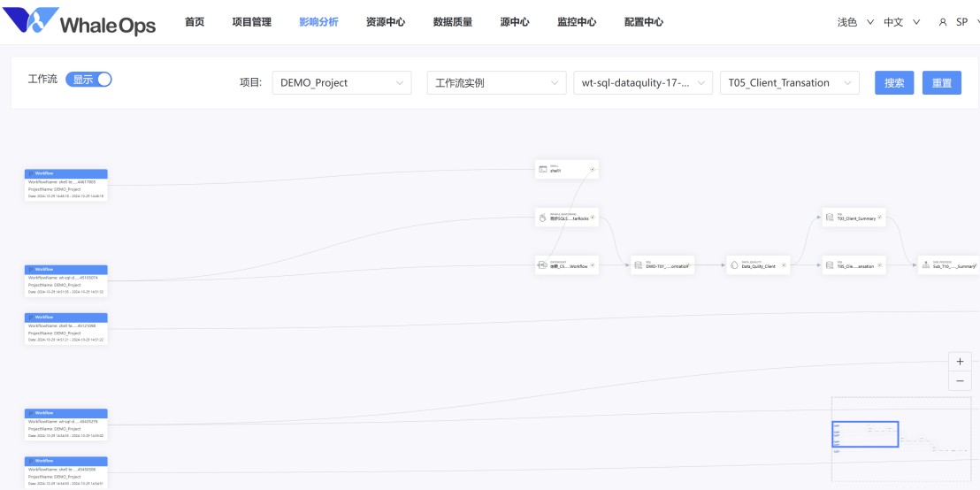
Task: Click the T05_Client node success status checkmark
Action: click(x=879, y=265)
